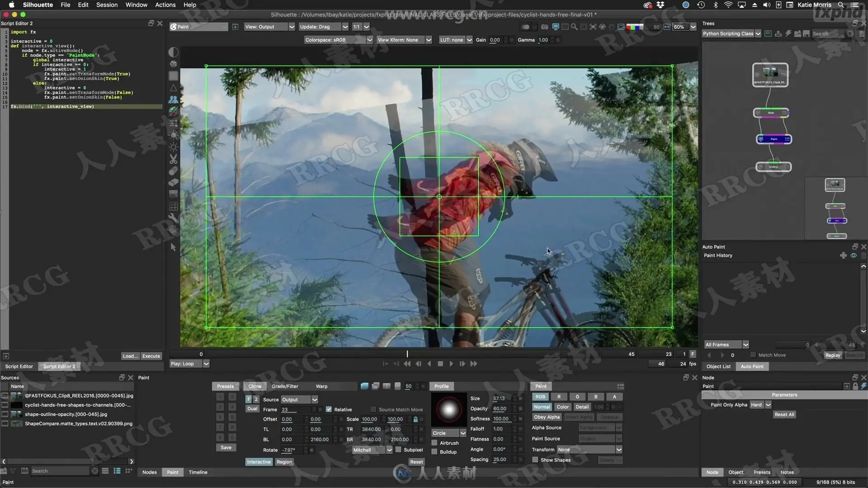Enable the Airbrush checkbox
This screenshot has height=488, width=868.
click(x=434, y=443)
